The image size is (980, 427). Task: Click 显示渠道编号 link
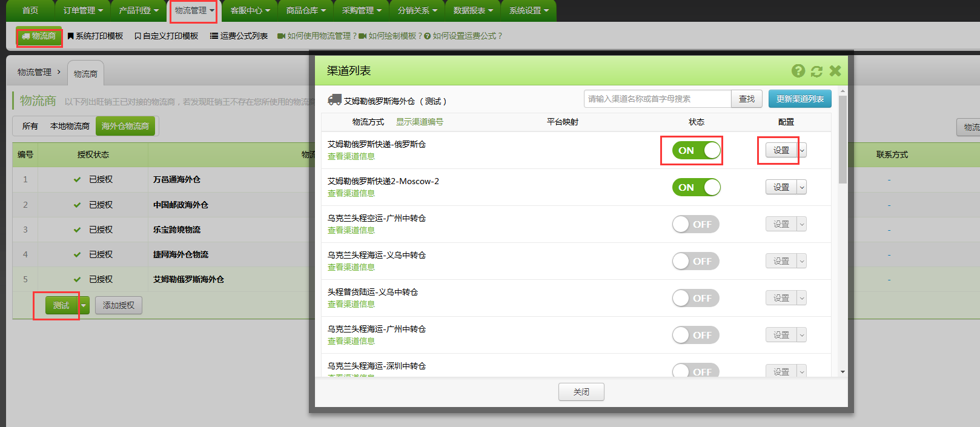pyautogui.click(x=420, y=122)
